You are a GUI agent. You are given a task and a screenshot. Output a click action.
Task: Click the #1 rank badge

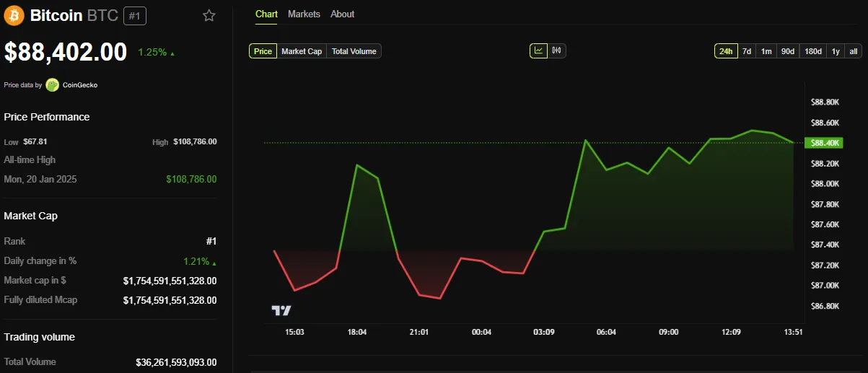[134, 15]
